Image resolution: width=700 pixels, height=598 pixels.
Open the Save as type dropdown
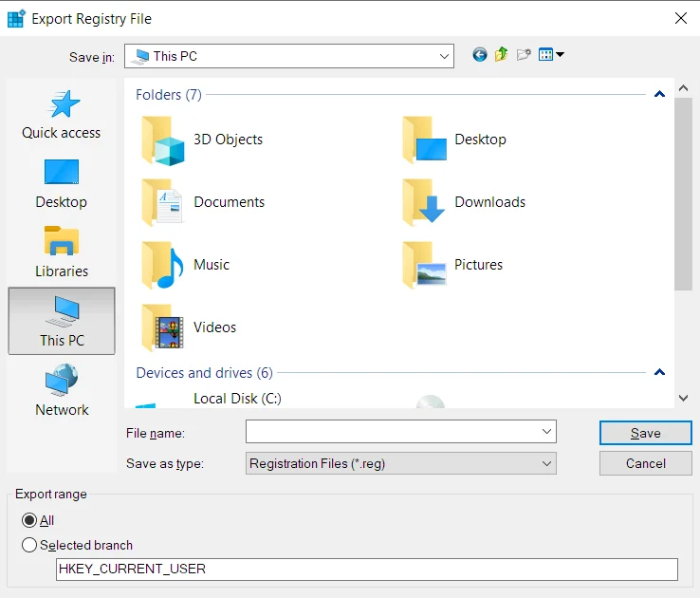click(x=401, y=463)
